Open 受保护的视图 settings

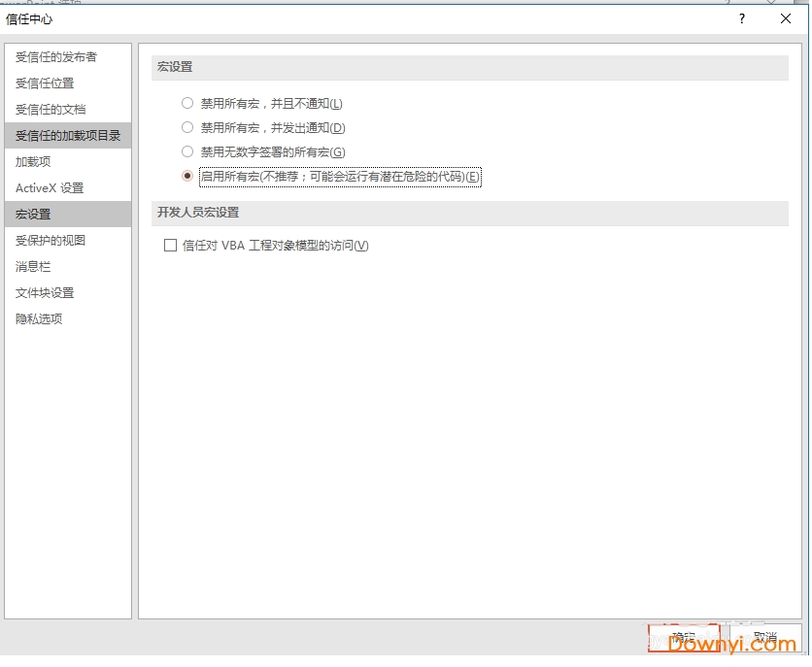click(x=51, y=241)
